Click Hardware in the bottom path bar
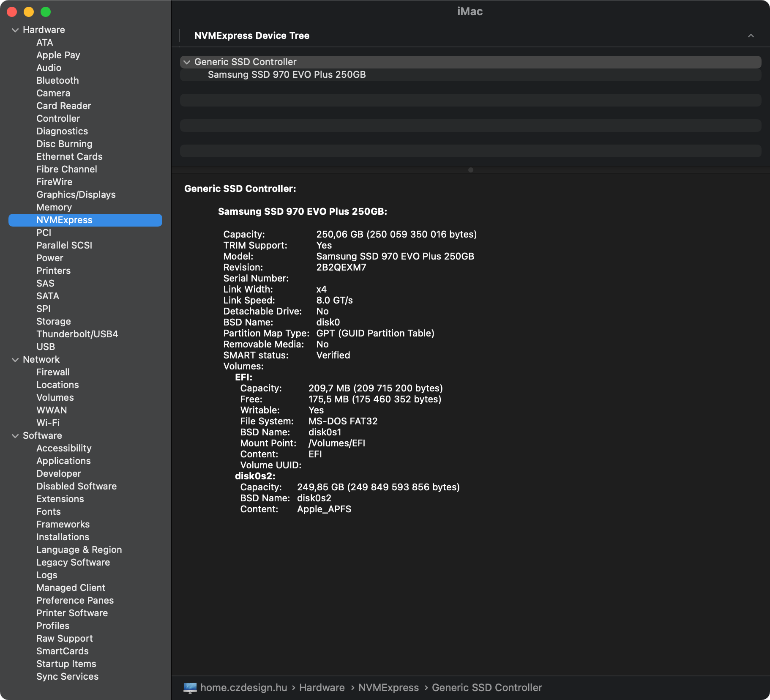This screenshot has width=770, height=700. [322, 688]
